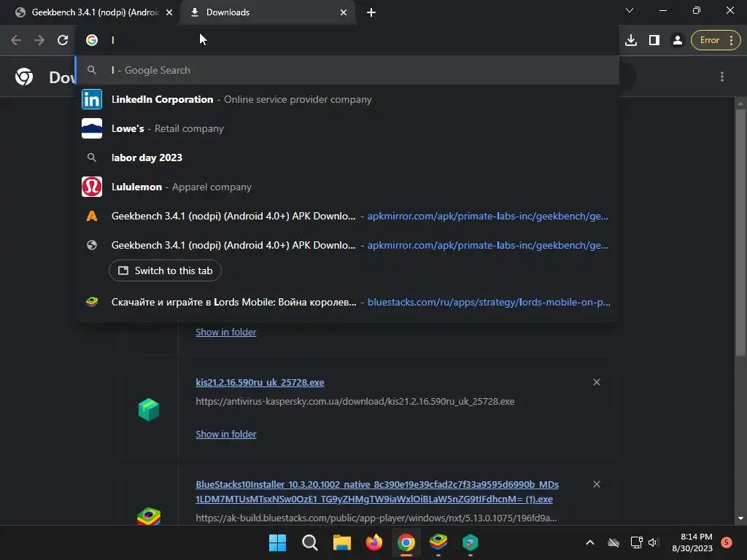
Task: Open the Chrome profile avatar
Action: [x=677, y=40]
